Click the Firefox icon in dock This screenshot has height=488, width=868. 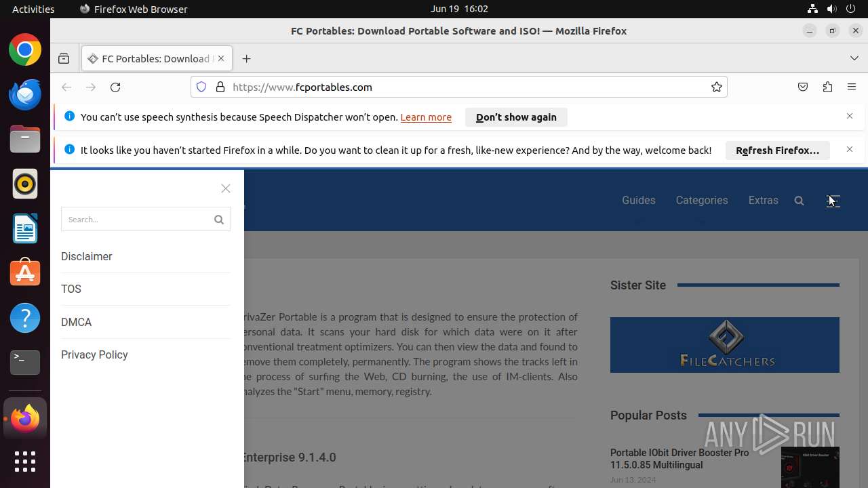tap(25, 419)
